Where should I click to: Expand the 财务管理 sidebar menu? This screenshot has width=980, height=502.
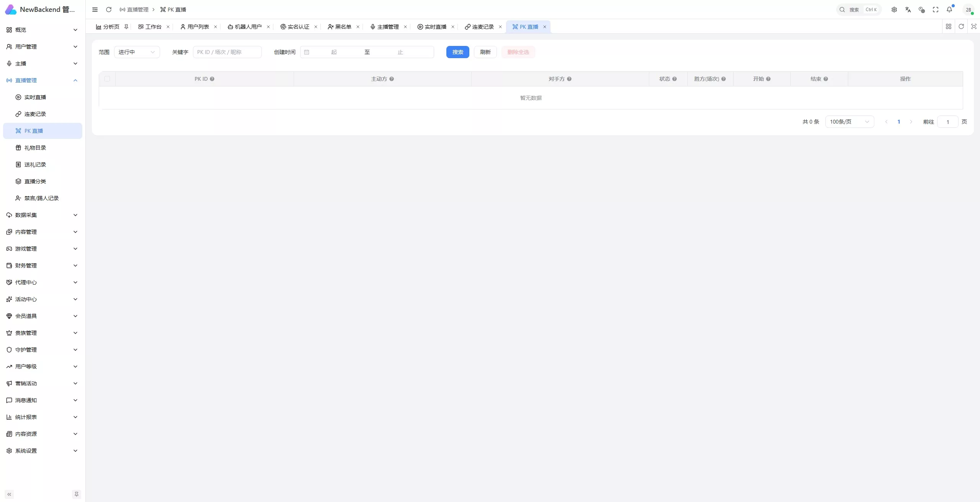click(42, 266)
